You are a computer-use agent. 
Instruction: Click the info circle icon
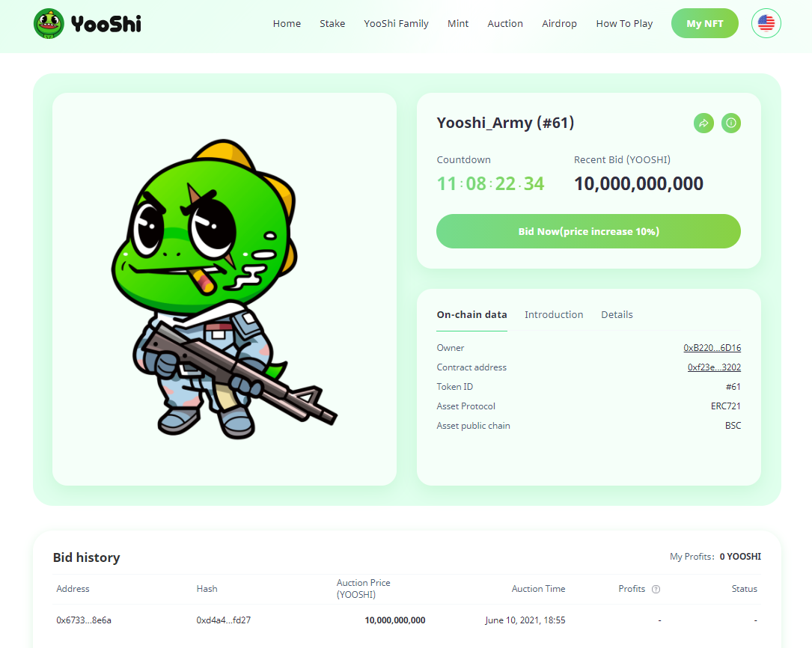(730, 123)
